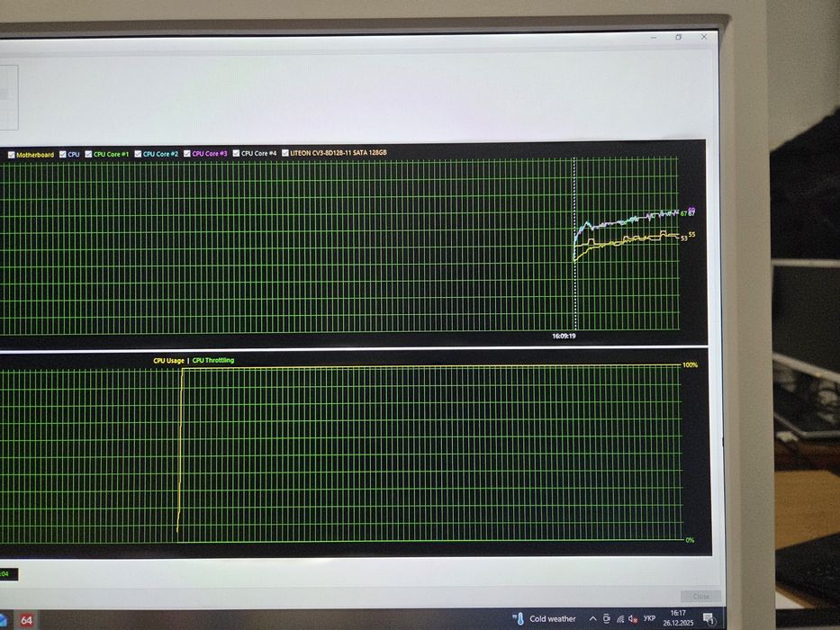840x630 pixels.
Task: Restore down the stability test window
Action: [679, 37]
